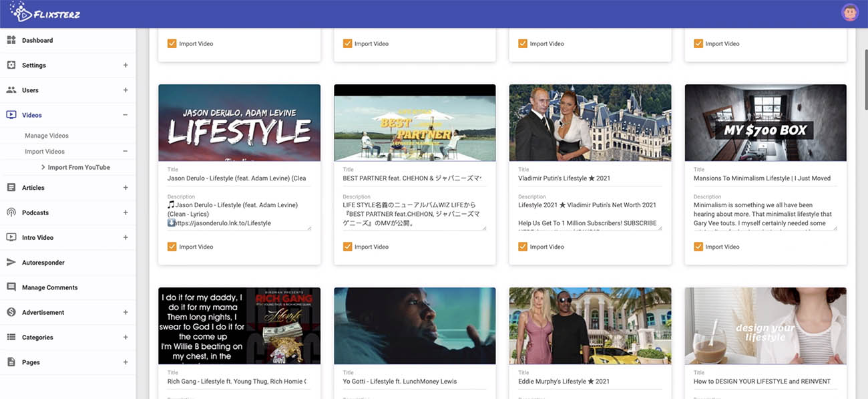Edit the Vladimir Putin description text area
Viewport: 868px width, 399px height.
point(590,215)
